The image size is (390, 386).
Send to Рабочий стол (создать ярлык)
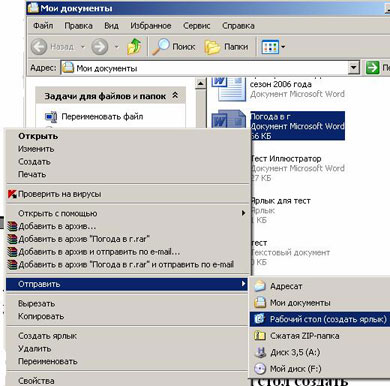(x=320, y=319)
